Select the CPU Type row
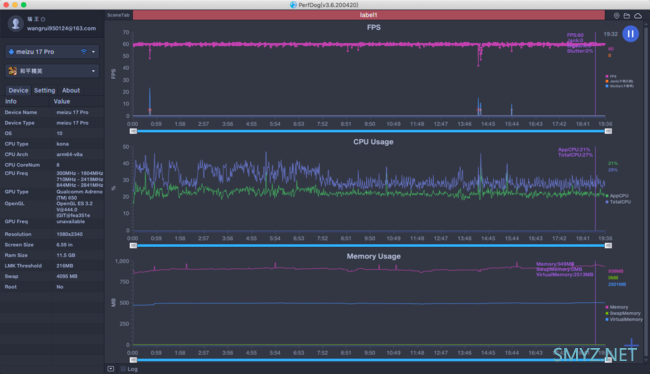650x374 pixels. [x=52, y=144]
